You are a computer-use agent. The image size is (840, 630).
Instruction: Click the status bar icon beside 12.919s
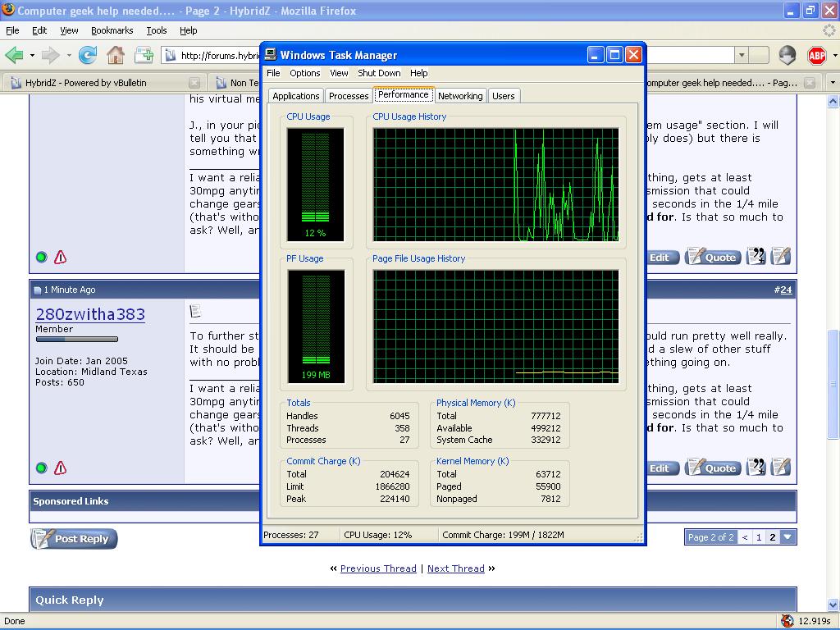(x=787, y=621)
